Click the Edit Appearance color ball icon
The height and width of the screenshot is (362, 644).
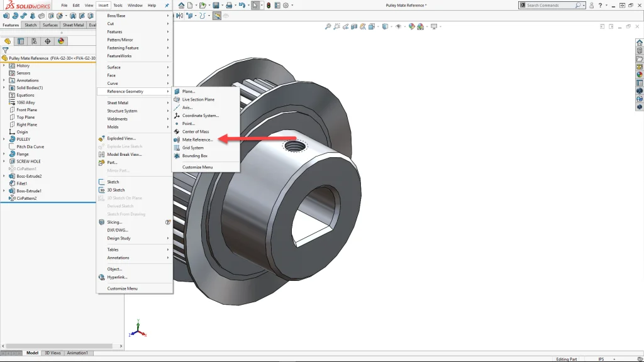[411, 26]
